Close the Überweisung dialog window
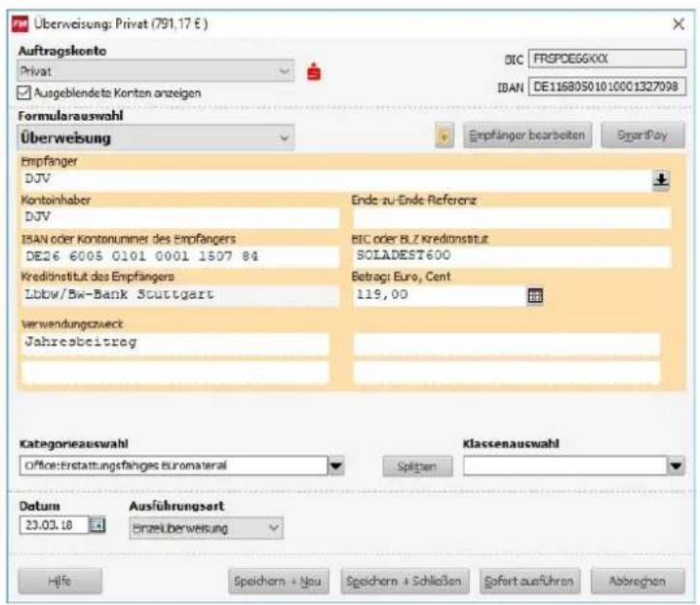This screenshot has height=605, width=700. click(x=679, y=24)
